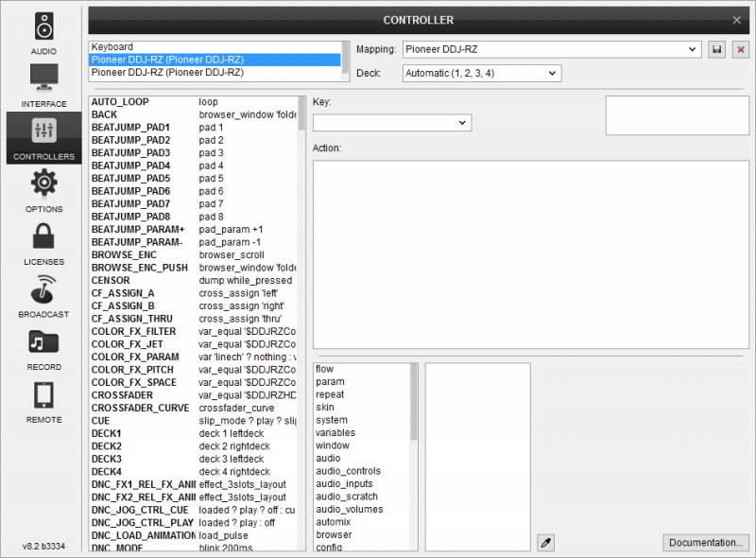Select the BEATJUMP_PARAM- key row
The image size is (756, 558).
point(194,242)
